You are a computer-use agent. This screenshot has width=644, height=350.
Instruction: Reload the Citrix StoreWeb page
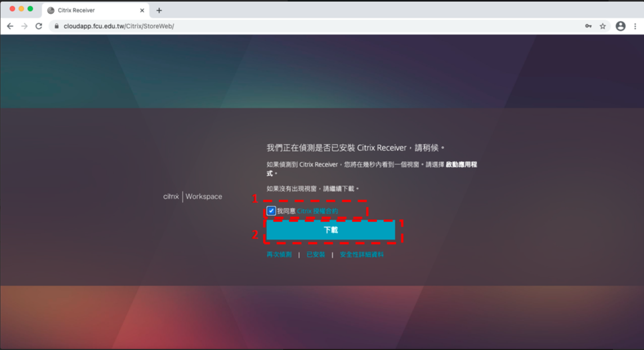[x=39, y=26]
